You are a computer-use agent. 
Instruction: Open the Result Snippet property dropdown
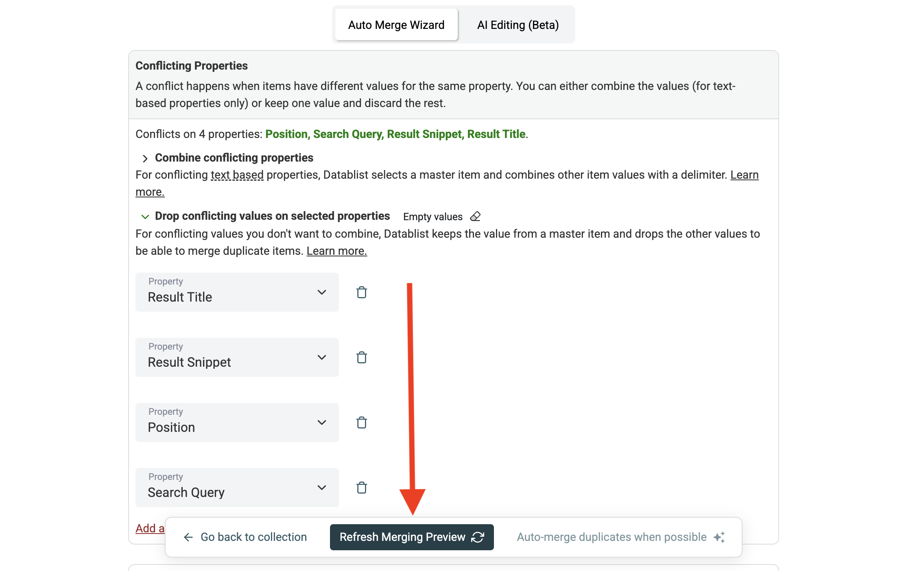coord(237,357)
